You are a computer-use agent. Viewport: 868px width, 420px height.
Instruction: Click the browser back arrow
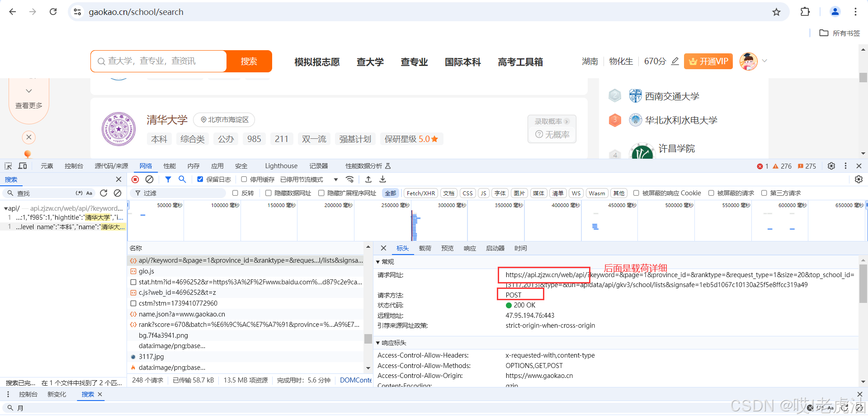click(x=13, y=12)
